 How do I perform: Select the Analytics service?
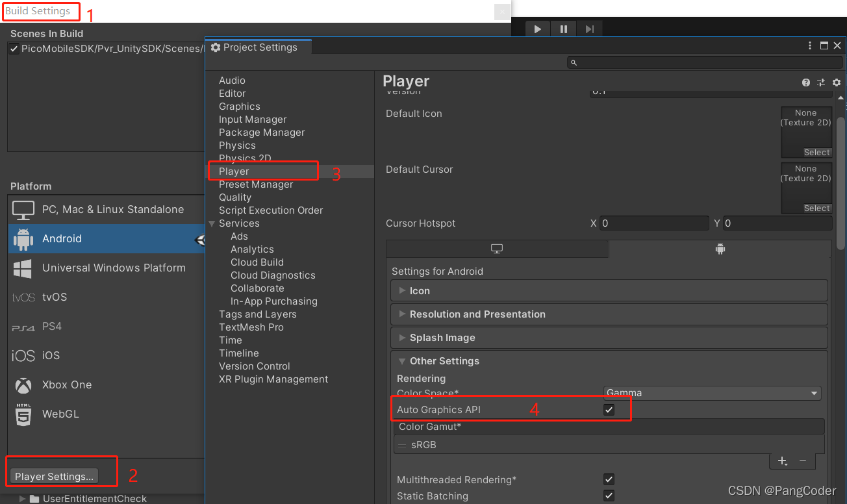(x=252, y=249)
